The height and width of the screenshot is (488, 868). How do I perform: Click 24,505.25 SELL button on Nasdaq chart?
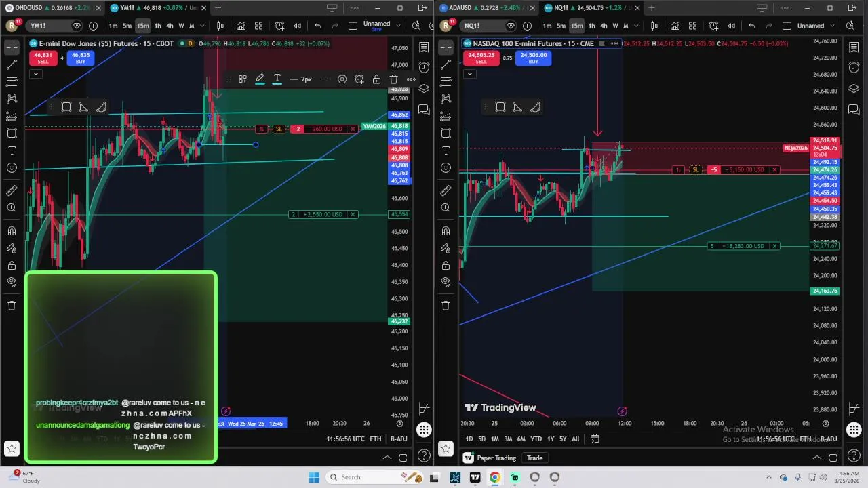tap(481, 58)
